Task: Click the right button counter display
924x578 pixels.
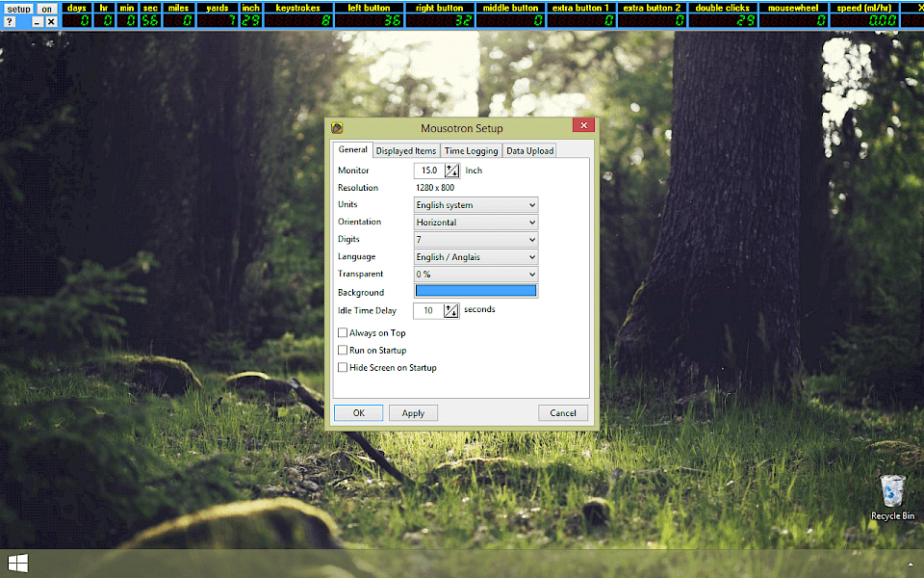Action: pyautogui.click(x=440, y=20)
